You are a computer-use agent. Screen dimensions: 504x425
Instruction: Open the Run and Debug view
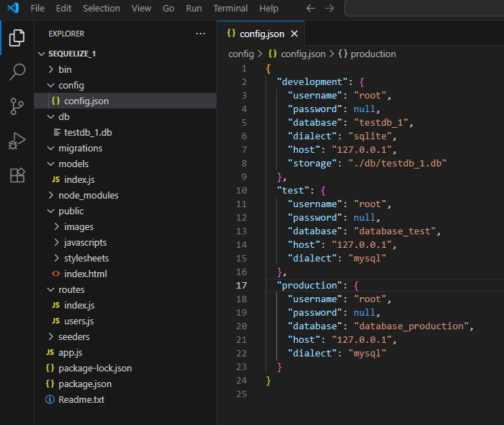[16, 141]
